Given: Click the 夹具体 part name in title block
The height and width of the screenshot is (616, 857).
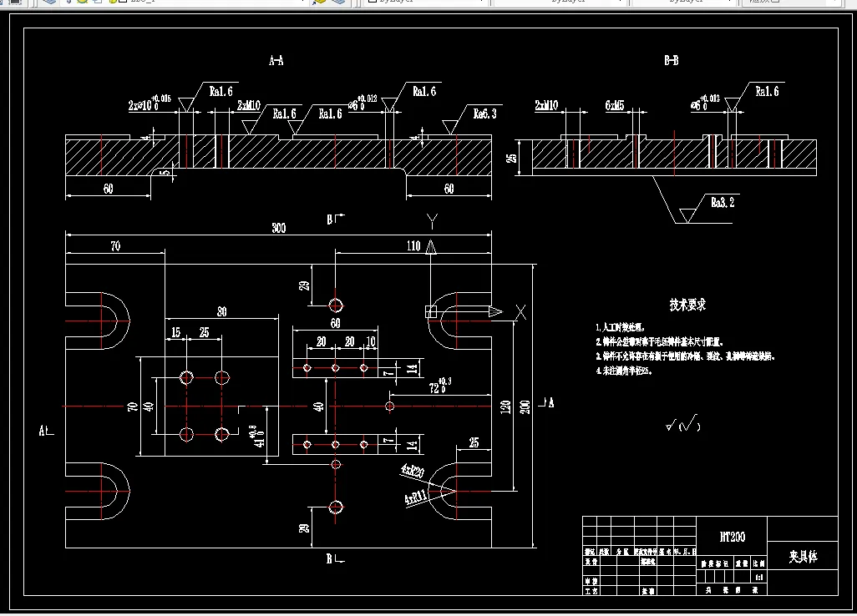Looking at the screenshot, I should point(803,557).
